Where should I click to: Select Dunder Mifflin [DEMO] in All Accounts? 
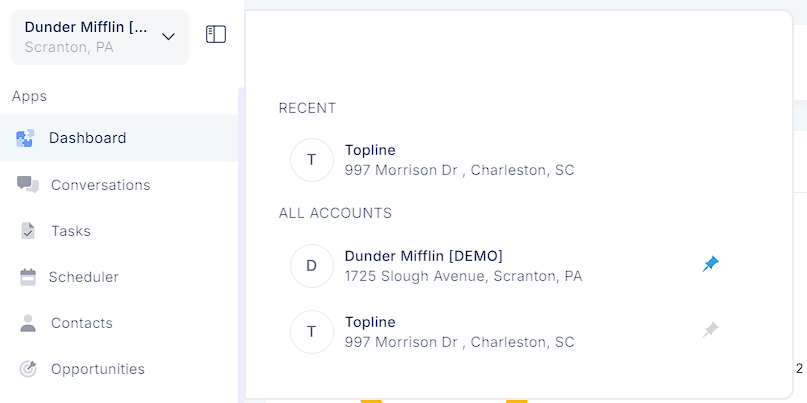[519, 266]
